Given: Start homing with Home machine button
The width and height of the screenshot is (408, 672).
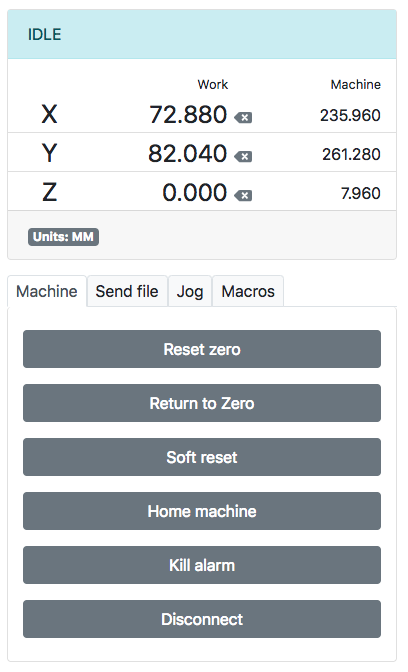Looking at the screenshot, I should tap(202, 511).
